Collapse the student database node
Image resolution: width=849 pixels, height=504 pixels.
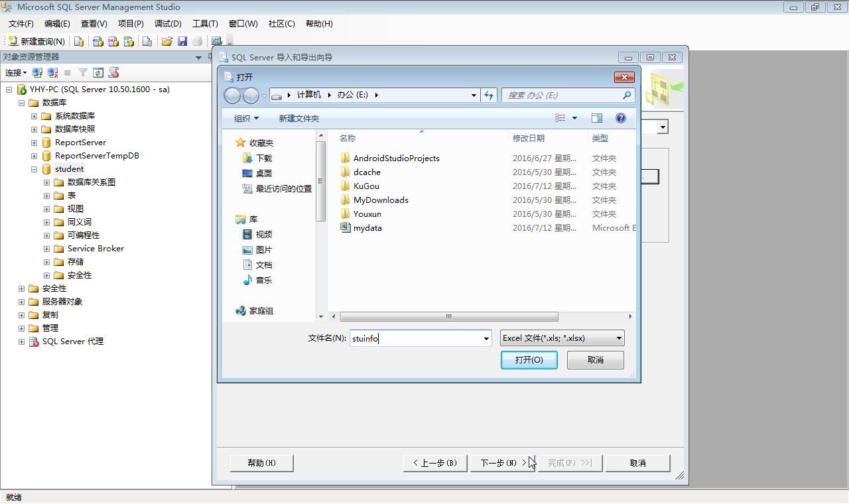coord(34,168)
